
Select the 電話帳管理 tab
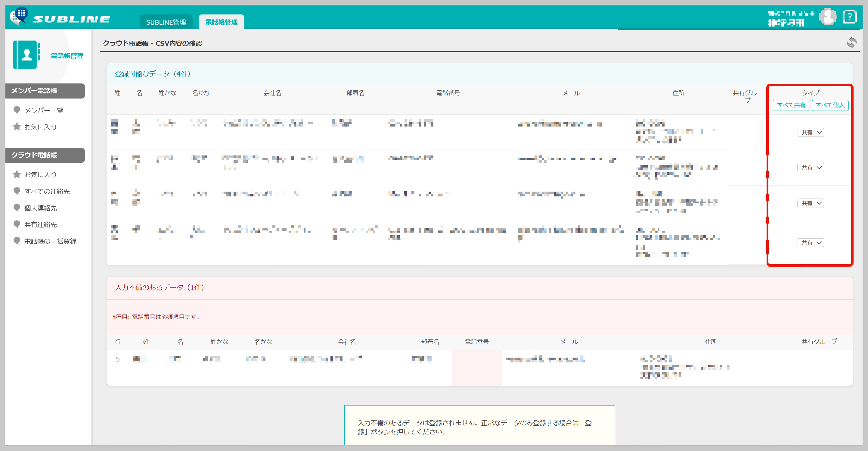222,22
